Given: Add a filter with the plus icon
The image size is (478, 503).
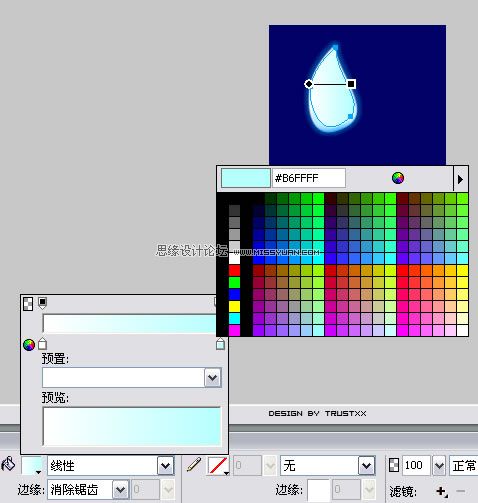Looking at the screenshot, I should tap(441, 491).
